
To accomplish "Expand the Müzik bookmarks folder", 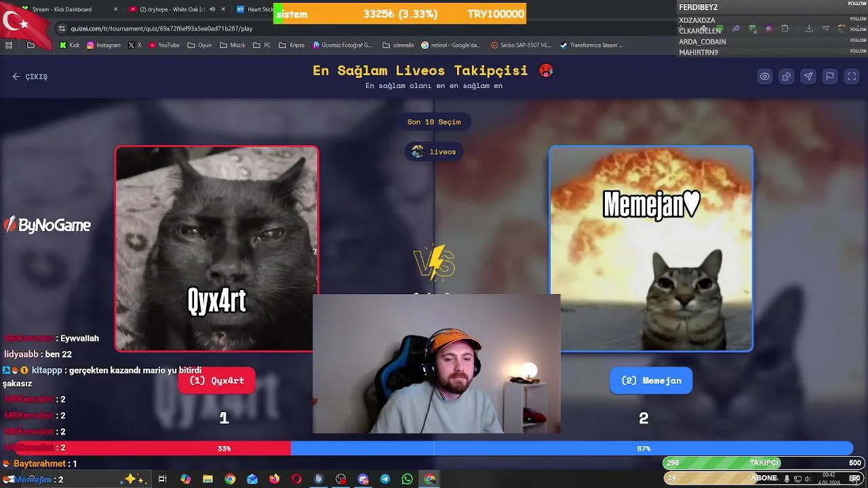I will (x=232, y=45).
